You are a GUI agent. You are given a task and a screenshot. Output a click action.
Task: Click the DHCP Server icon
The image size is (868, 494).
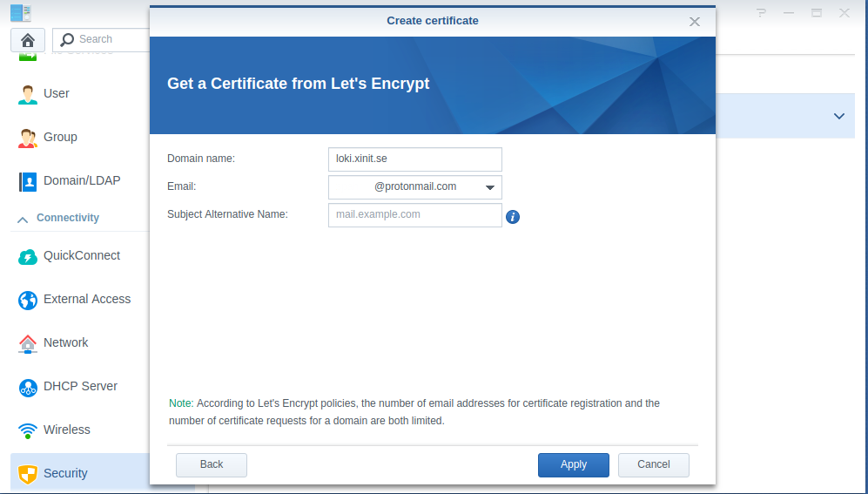click(x=27, y=387)
